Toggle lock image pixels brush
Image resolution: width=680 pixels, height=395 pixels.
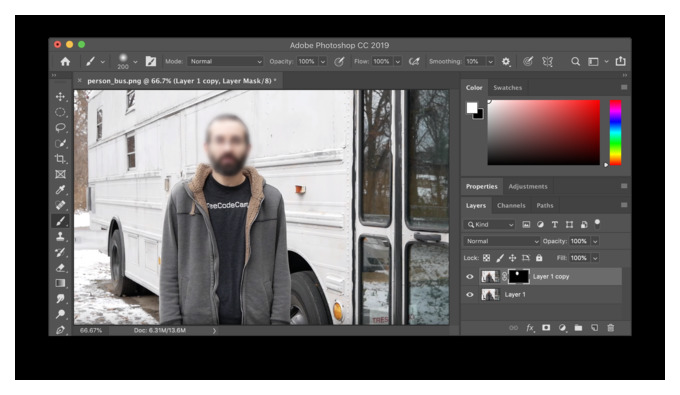pos(500,258)
